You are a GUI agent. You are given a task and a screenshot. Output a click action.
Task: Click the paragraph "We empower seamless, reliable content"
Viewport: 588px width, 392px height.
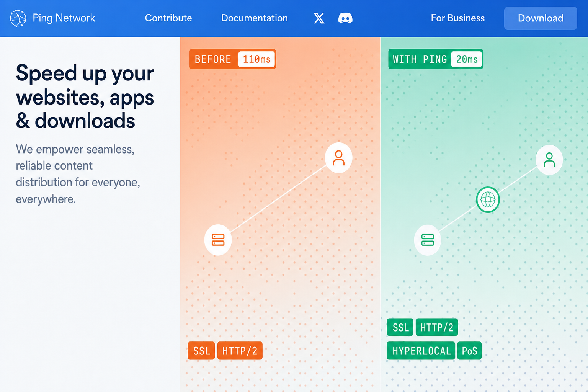coord(78,174)
